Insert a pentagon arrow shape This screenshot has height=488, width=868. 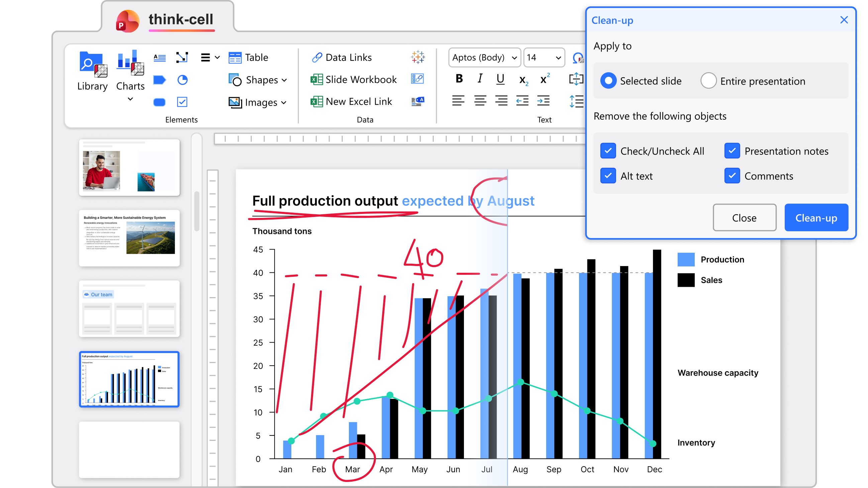[x=159, y=80]
